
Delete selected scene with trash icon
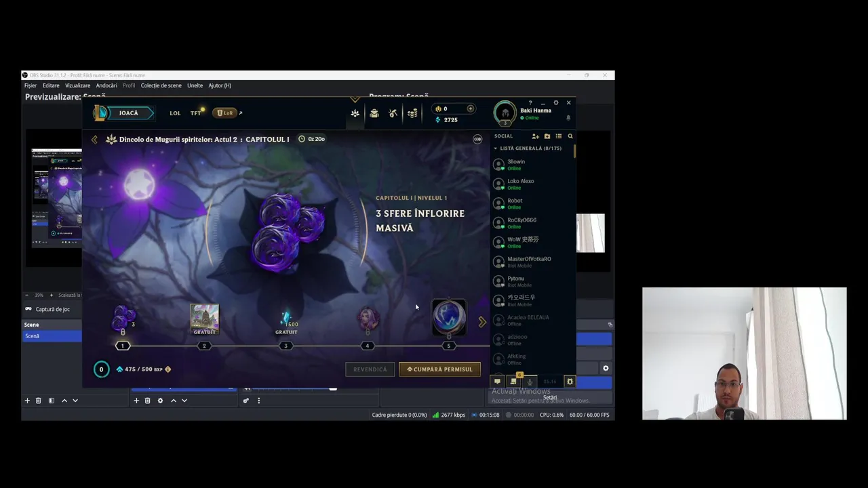39,401
